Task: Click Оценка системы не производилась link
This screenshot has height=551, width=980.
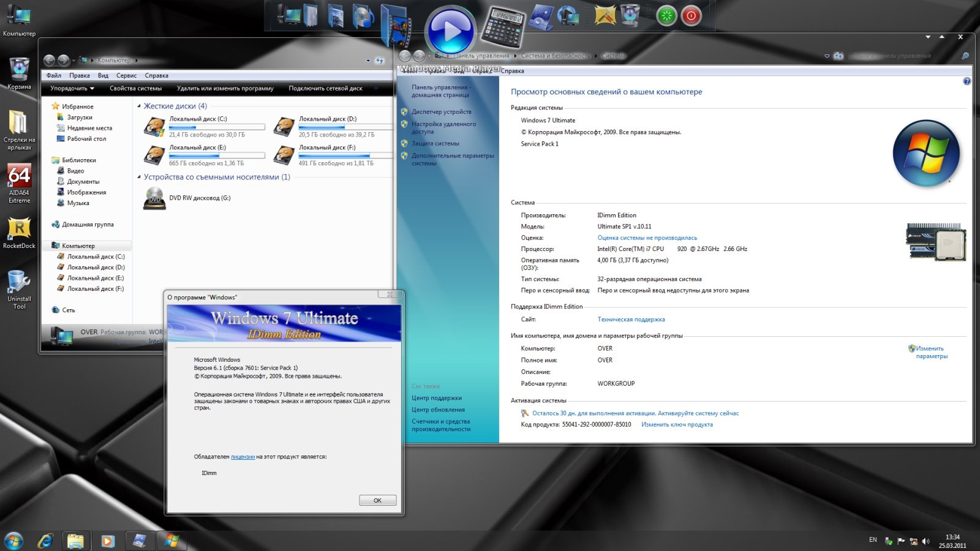Action: (647, 238)
